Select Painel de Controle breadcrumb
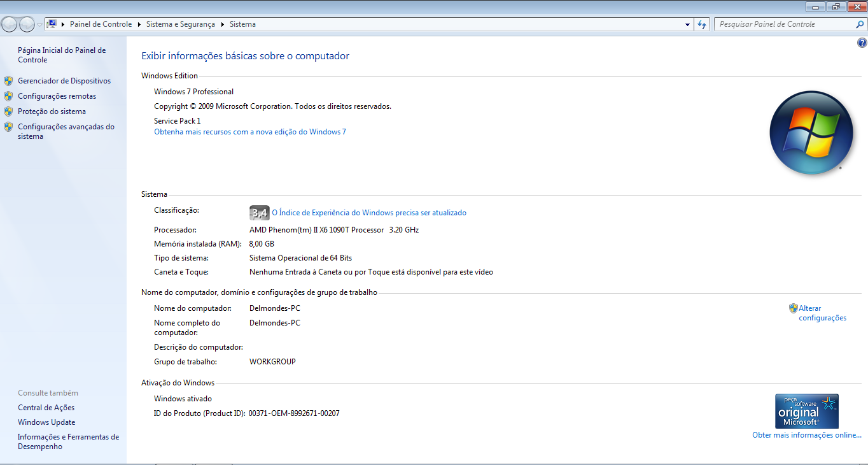This screenshot has width=868, height=465. pyautogui.click(x=101, y=24)
